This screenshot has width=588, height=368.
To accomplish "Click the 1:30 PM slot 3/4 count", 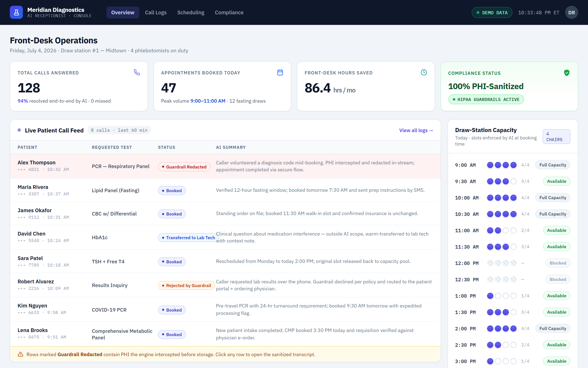I will [x=525, y=312].
